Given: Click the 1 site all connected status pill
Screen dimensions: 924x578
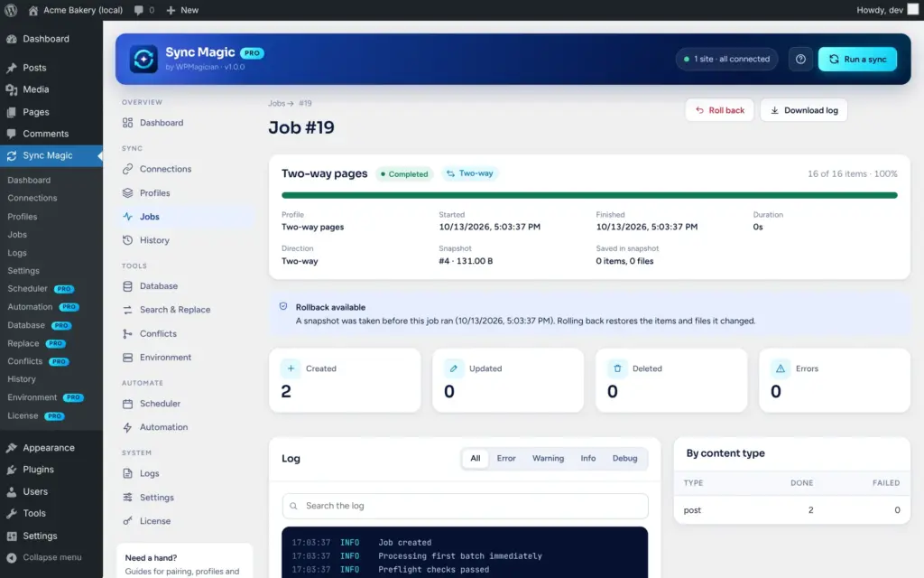Looking at the screenshot, I should coord(726,59).
